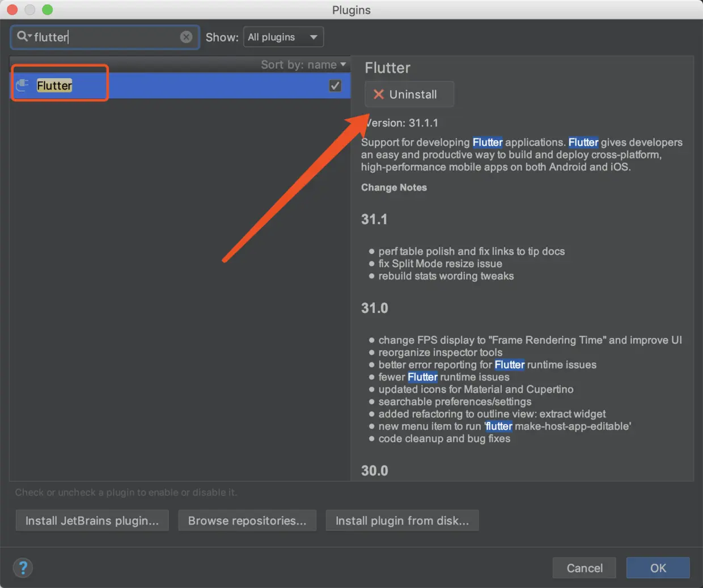
Task: Click the 31.1 version heading
Action: click(x=374, y=219)
